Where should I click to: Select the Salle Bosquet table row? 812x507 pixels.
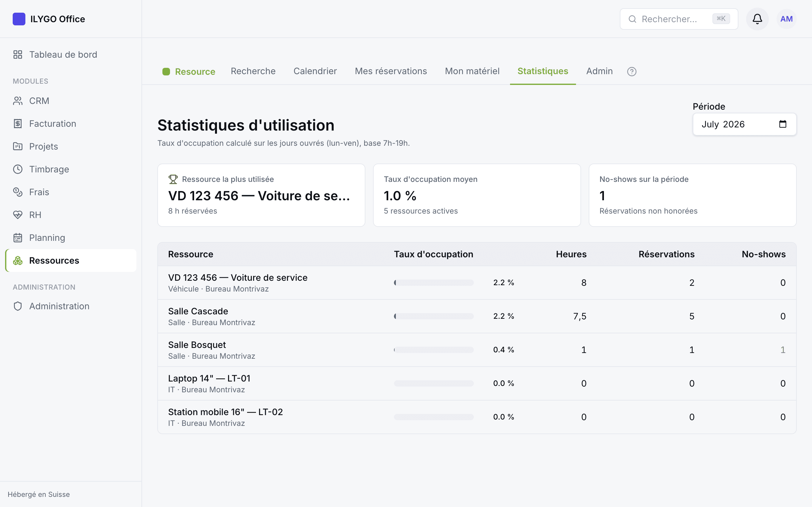click(477, 350)
